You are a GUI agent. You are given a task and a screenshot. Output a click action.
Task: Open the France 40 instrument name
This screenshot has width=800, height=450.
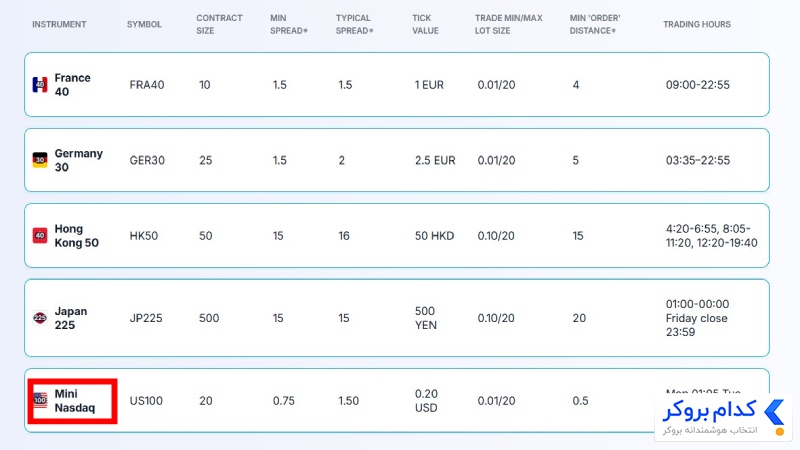(72, 85)
